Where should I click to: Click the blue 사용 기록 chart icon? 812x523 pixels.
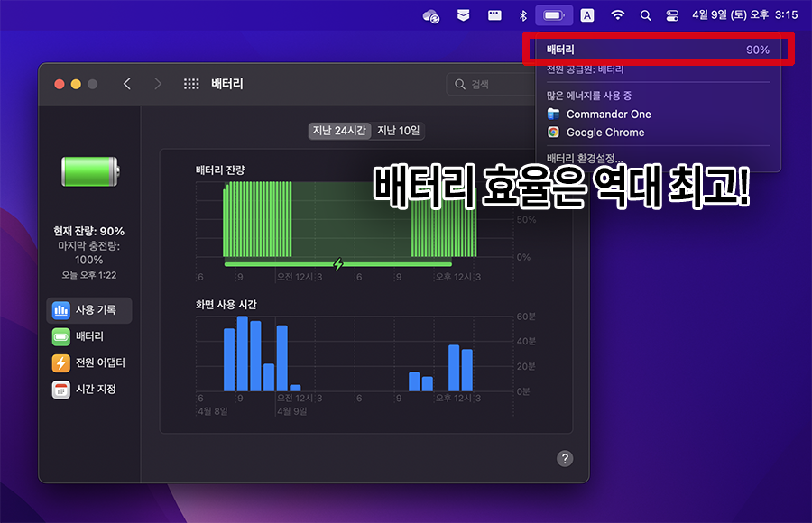coord(60,310)
